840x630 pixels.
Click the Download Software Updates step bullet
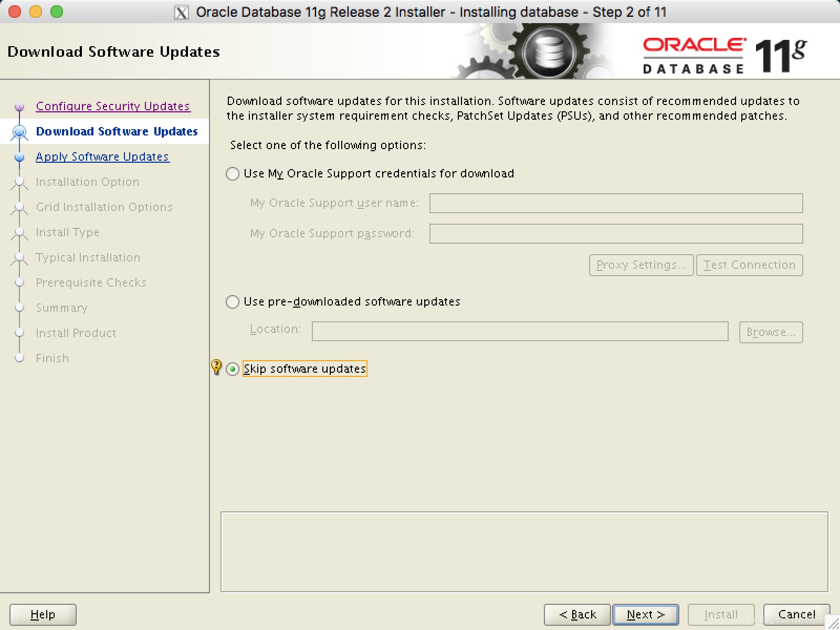(19, 131)
